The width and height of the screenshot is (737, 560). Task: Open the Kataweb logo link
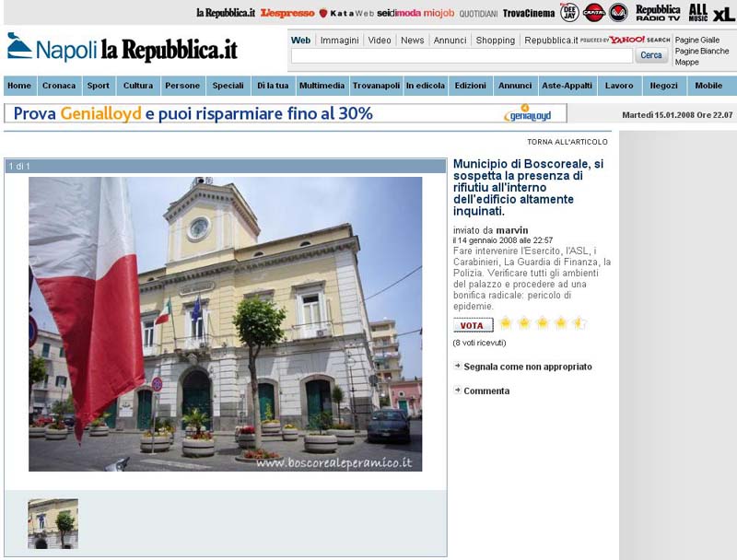click(346, 14)
